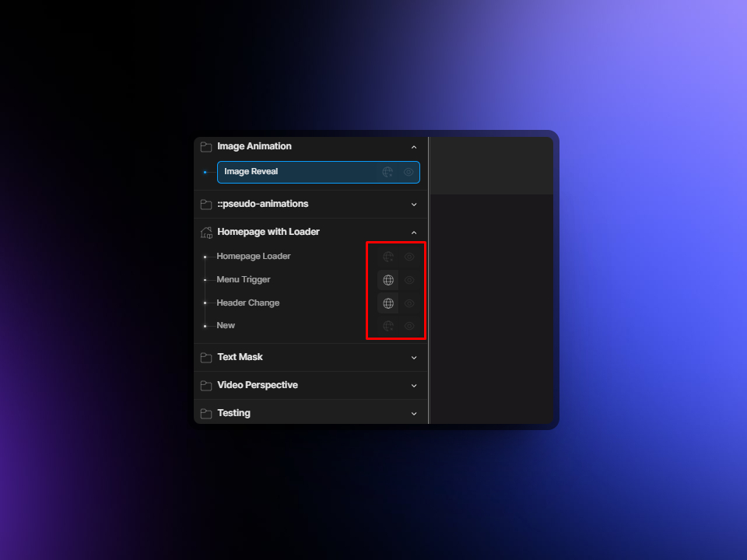Select the Homepage Loader item
Image resolution: width=747 pixels, height=560 pixels.
(254, 256)
